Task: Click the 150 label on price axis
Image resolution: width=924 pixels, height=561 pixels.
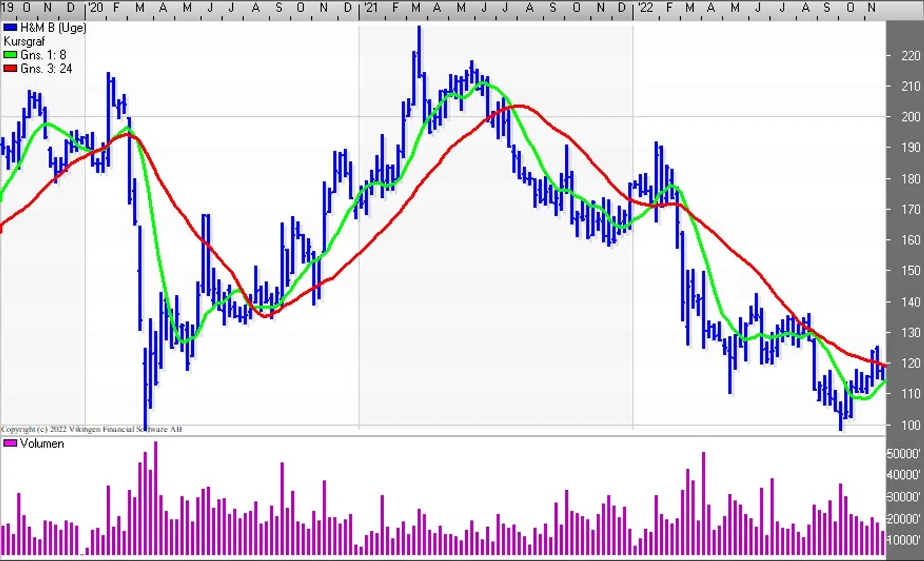Action: (911, 271)
